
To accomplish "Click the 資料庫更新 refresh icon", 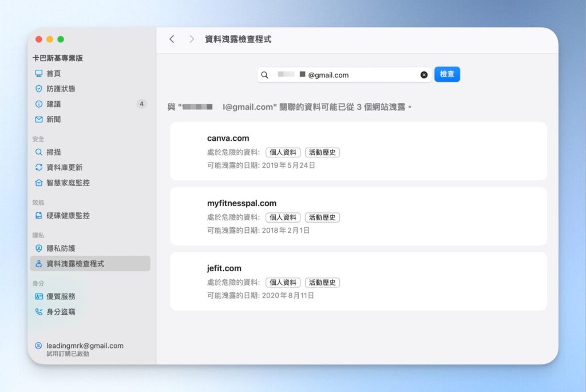I will click(38, 168).
